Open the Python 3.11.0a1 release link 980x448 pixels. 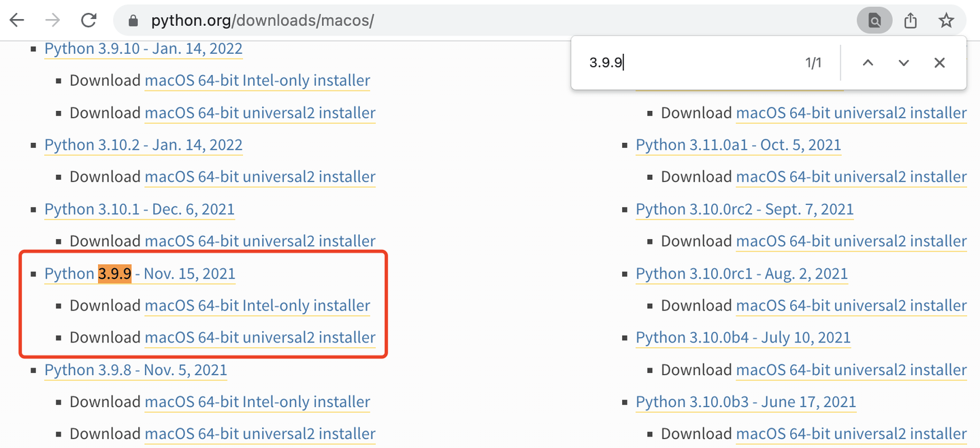point(738,144)
